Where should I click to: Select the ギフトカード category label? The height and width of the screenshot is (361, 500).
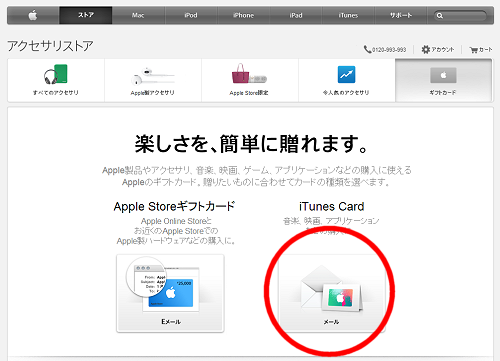[x=443, y=93]
